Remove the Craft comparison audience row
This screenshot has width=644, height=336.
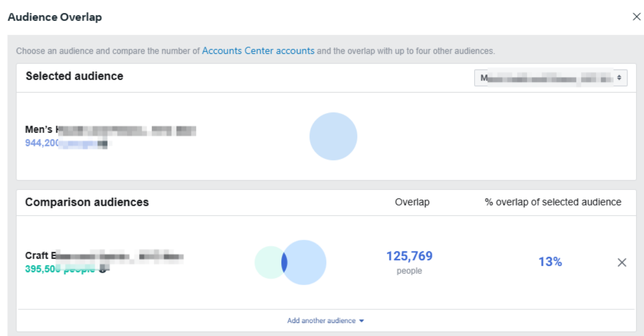pos(622,262)
